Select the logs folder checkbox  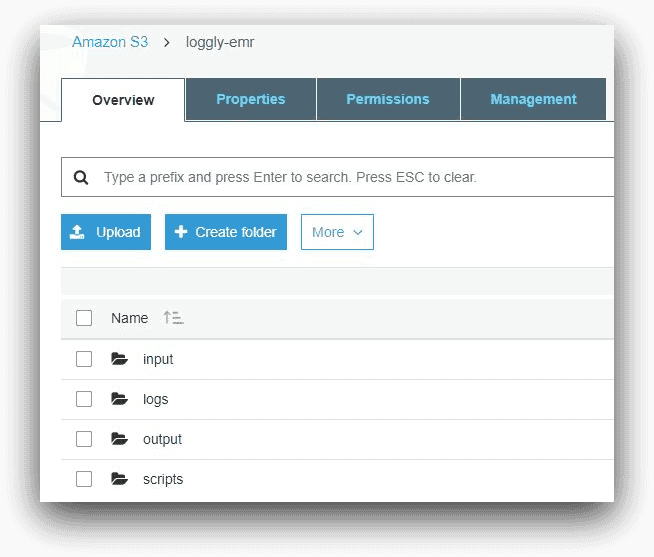pos(84,399)
